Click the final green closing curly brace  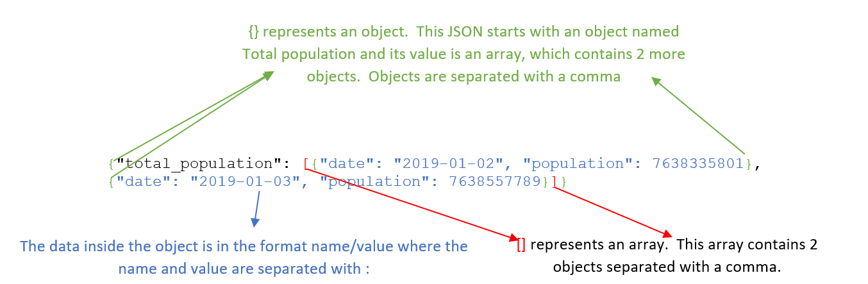tap(563, 183)
